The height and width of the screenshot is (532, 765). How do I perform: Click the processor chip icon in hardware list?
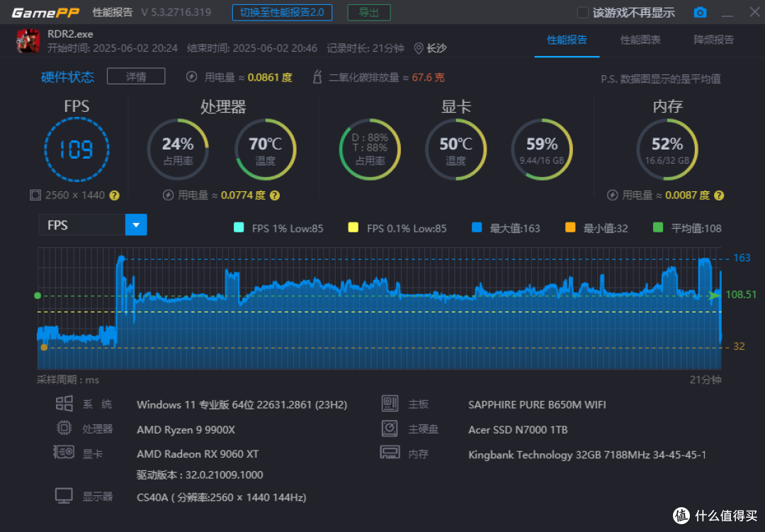click(x=64, y=428)
